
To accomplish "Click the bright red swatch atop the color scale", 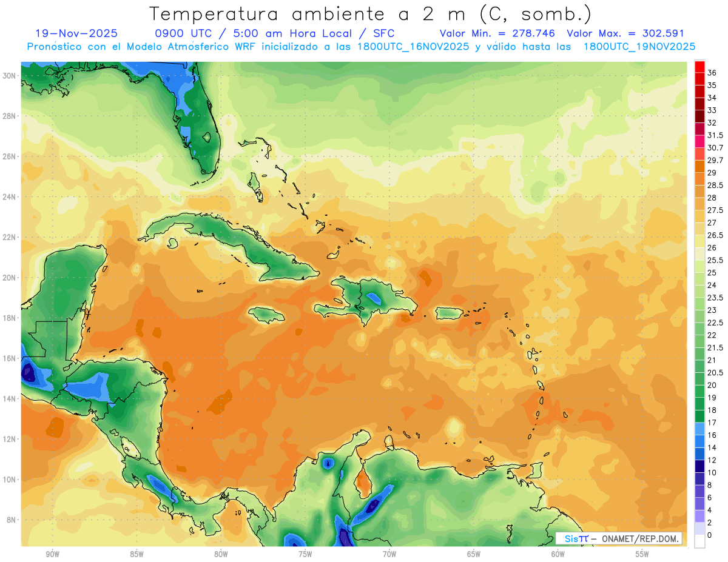I will tap(699, 66).
